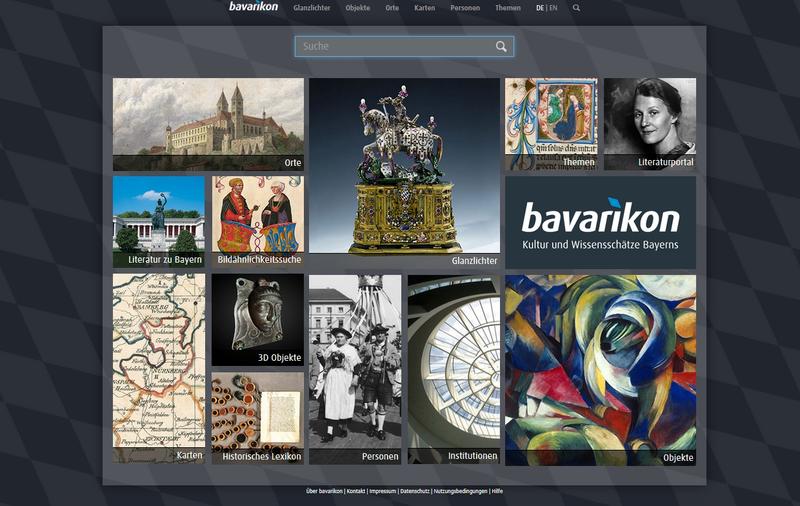Open Glanzlichter in the top menu

(x=312, y=8)
